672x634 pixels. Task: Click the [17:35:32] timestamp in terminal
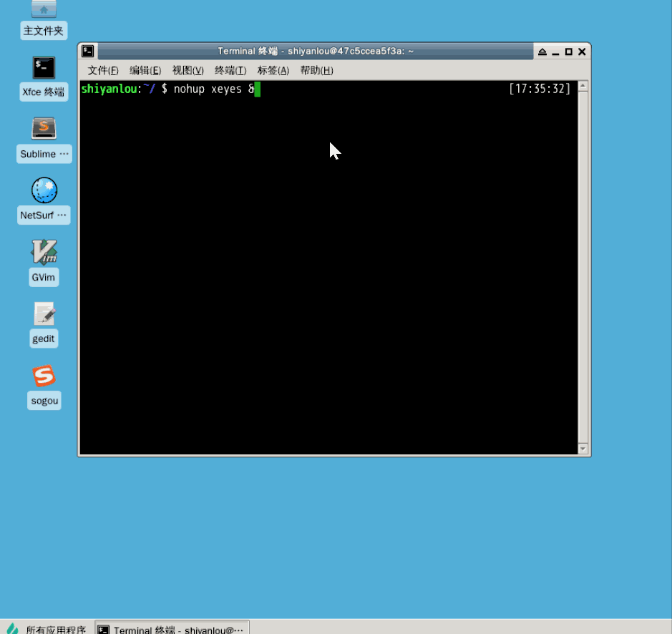540,89
